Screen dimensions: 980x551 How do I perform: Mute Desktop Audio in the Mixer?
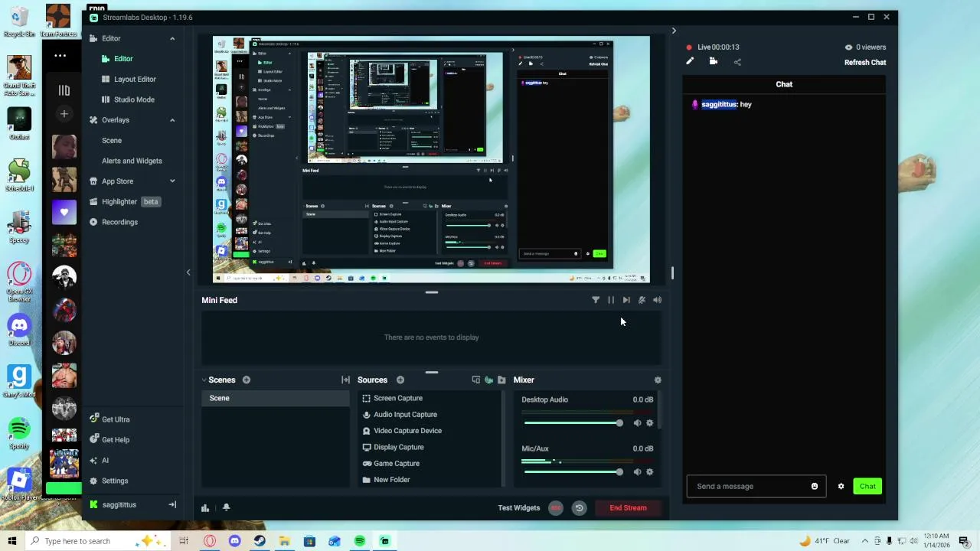[x=637, y=423]
